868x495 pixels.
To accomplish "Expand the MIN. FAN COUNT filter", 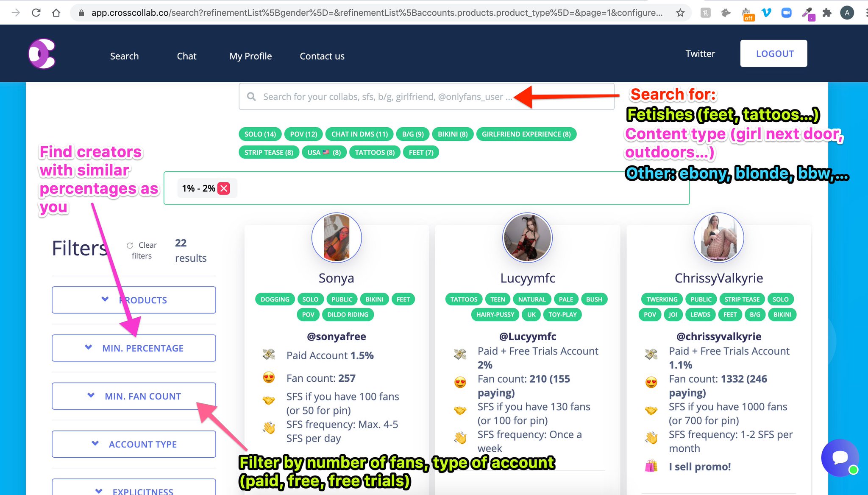I will point(134,396).
